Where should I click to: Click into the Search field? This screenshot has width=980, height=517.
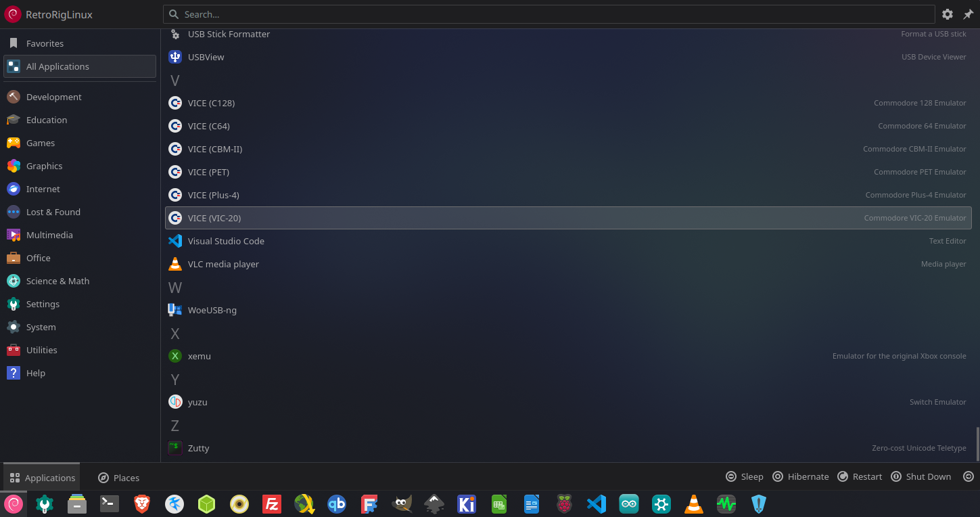pos(548,14)
